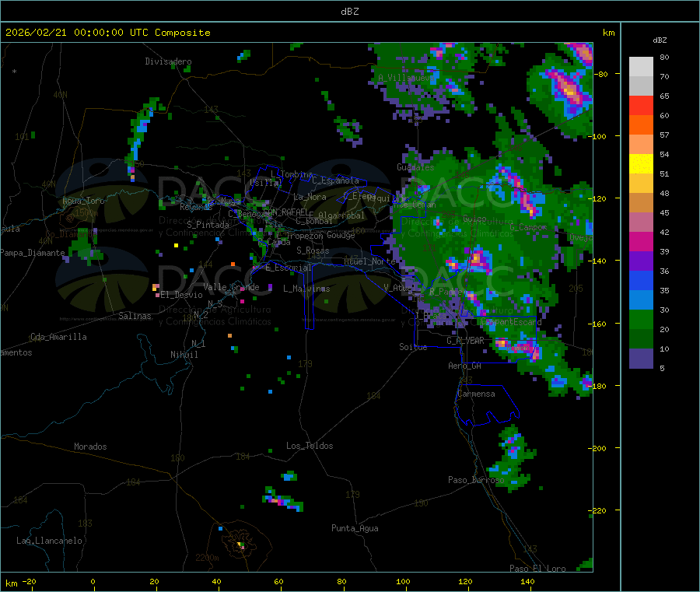700x592 pixels.
Task: Click the Cda_Amarilla map label
Action: pyautogui.click(x=58, y=337)
